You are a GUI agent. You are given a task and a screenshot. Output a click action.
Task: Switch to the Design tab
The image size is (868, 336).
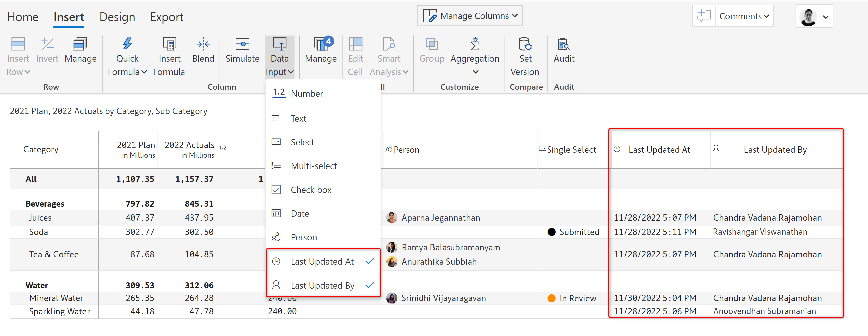[x=117, y=17]
